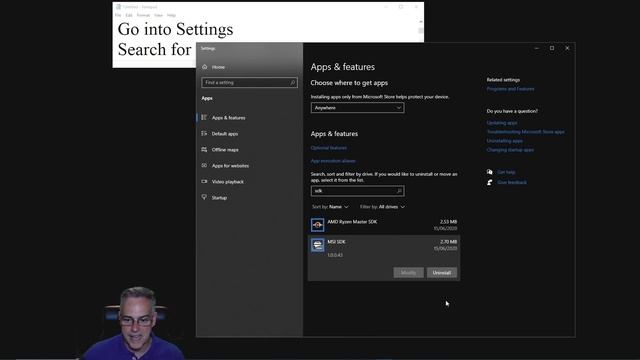Select the AMD Ryzen Master SDK list entry

click(x=384, y=225)
